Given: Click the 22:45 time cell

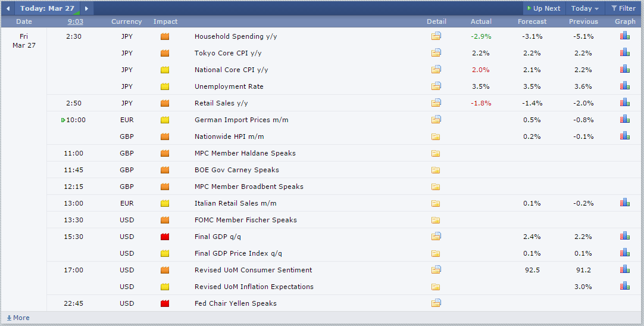Looking at the screenshot, I should [74, 303].
